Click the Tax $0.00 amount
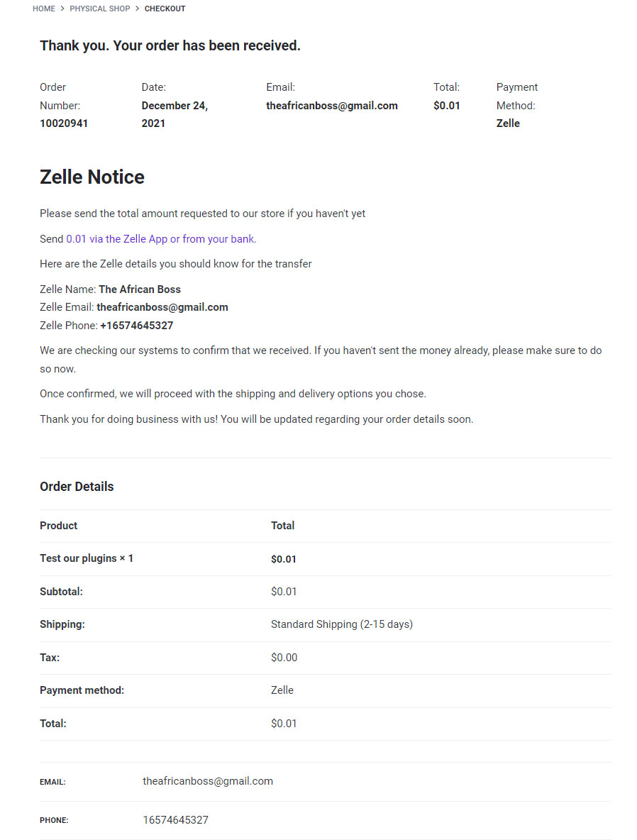This screenshot has height=840, width=637. point(284,658)
